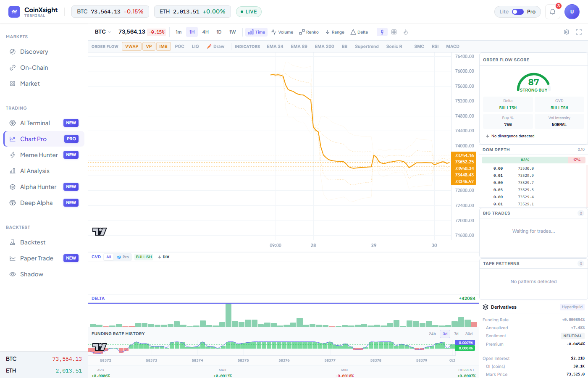Click the CoinXsight logo
This screenshot has height=378, width=588.
(33, 12)
